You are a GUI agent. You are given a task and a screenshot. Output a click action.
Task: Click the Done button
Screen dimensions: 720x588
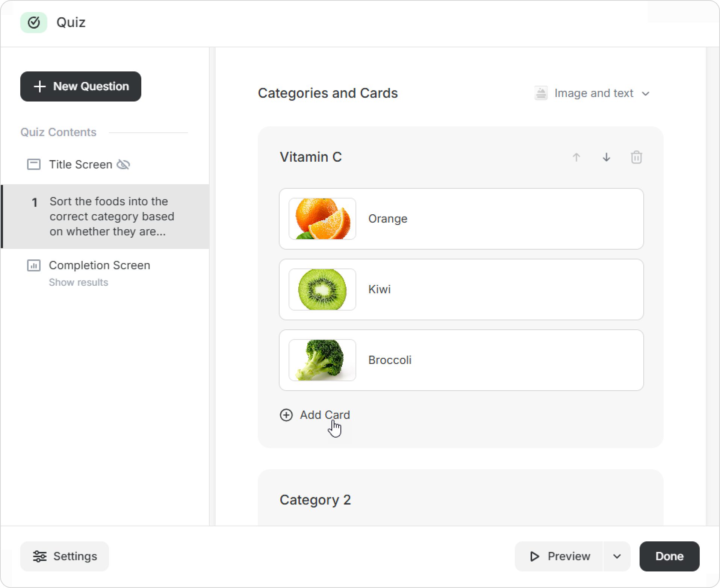click(670, 556)
